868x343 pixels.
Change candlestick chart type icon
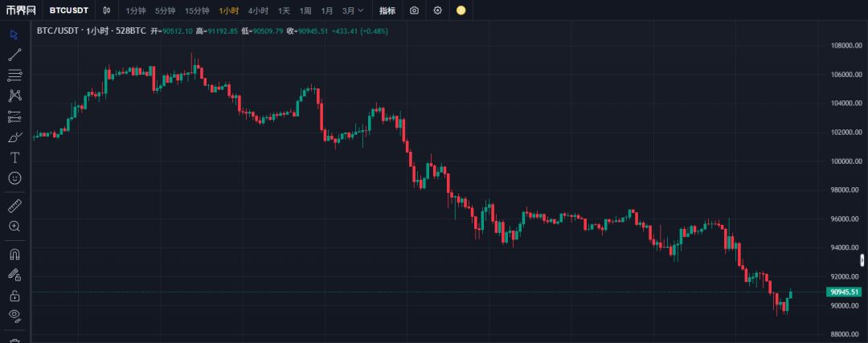107,10
